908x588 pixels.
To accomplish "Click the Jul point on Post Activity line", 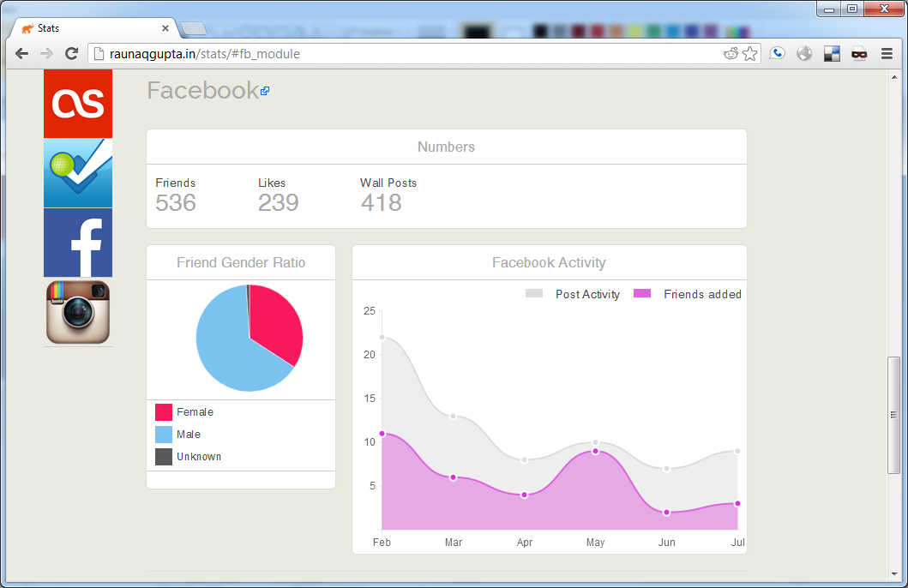I will click(737, 451).
